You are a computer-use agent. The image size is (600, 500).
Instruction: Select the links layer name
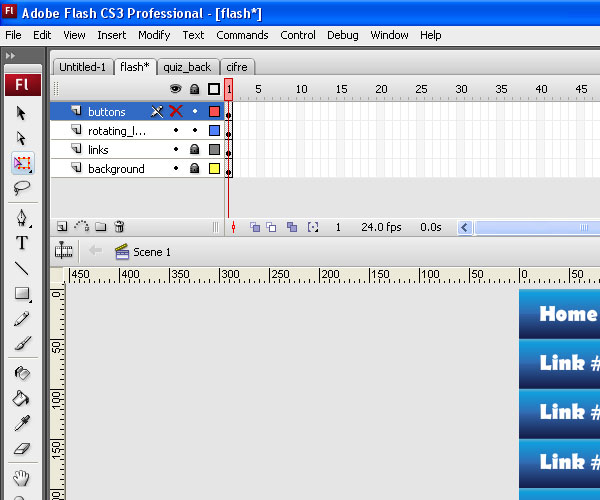(98, 150)
